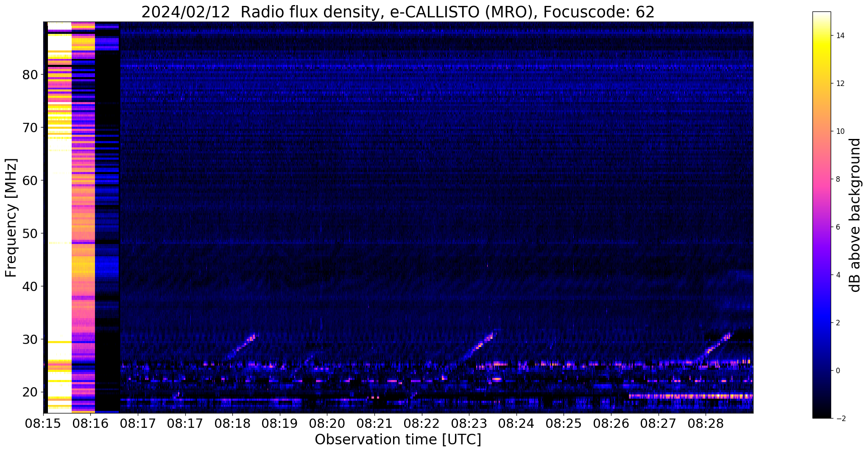
Task: Click the 30 MHz frequency tick label
Action: coord(30,339)
